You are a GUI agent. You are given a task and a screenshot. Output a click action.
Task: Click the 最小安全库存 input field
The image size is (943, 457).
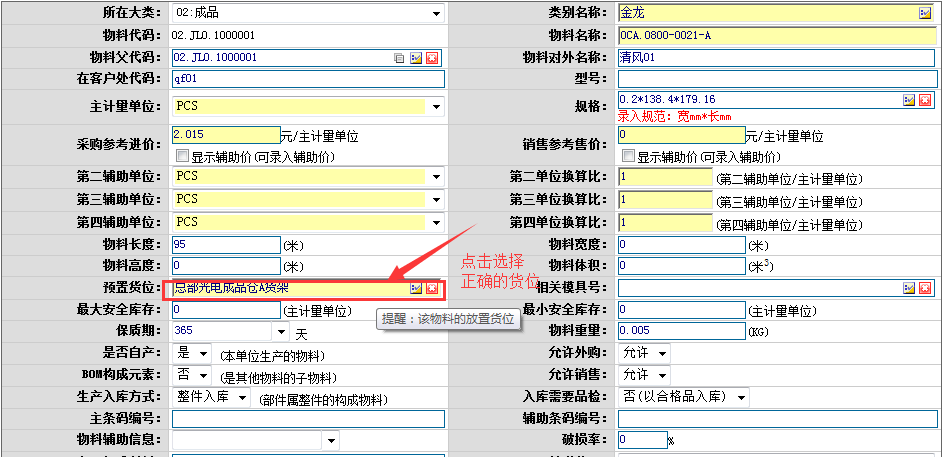tap(682, 310)
